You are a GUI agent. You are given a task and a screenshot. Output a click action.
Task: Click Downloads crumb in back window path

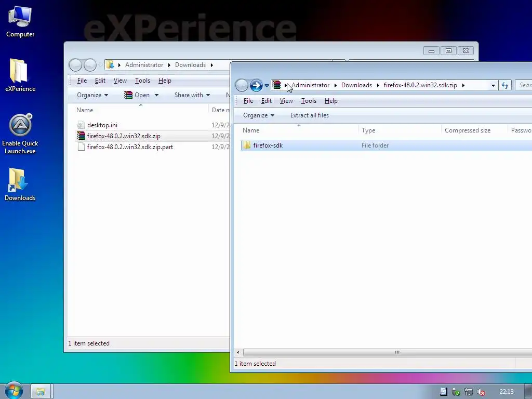click(x=190, y=65)
